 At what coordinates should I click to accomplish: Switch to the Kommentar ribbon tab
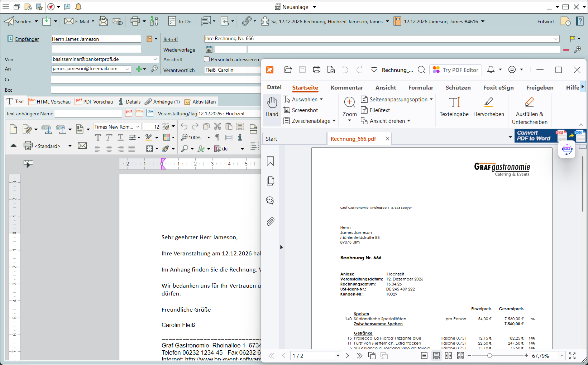(x=346, y=88)
